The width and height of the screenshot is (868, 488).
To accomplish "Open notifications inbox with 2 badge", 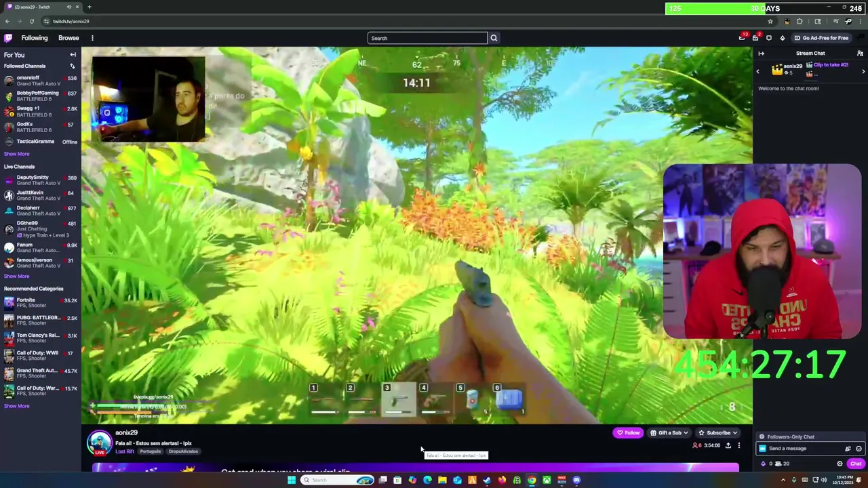I will coord(755,38).
